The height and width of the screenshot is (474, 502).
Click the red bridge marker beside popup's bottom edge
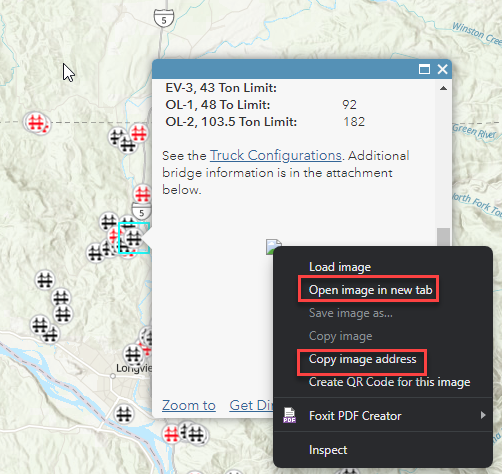click(172, 434)
